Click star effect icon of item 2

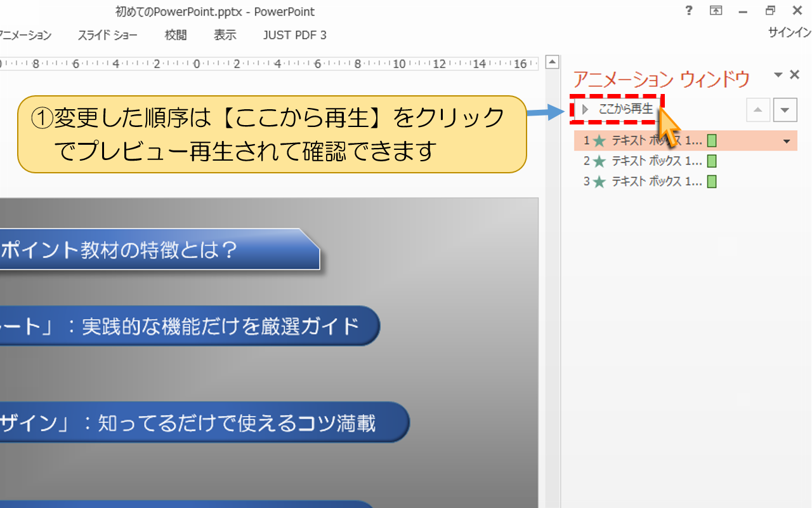coord(599,161)
